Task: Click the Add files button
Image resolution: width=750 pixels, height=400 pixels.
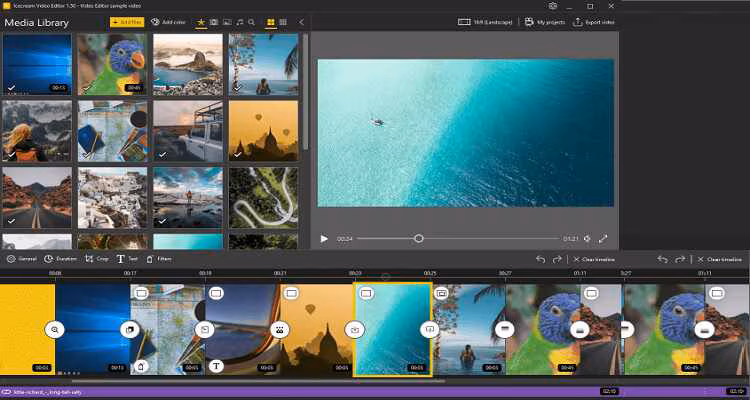Action: (127, 21)
